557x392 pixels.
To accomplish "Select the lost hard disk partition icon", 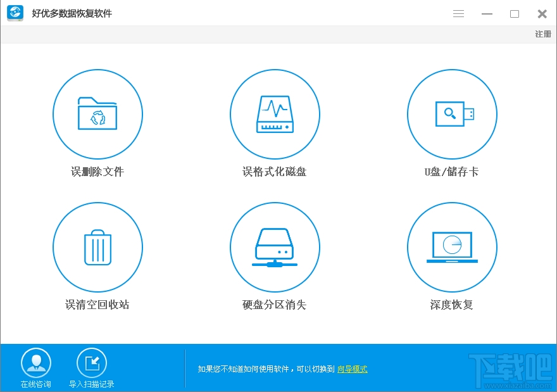I will pos(275,247).
